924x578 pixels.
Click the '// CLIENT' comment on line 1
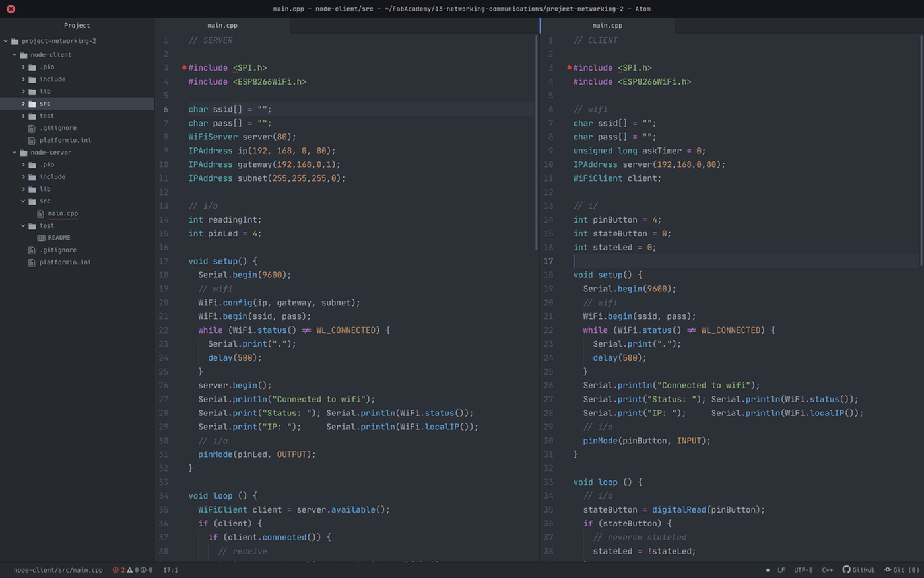point(595,40)
